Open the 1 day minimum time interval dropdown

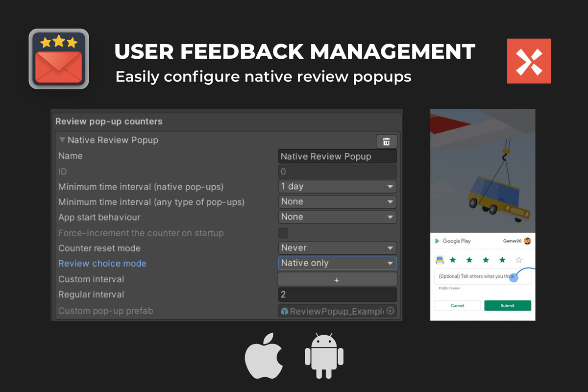pos(337,186)
